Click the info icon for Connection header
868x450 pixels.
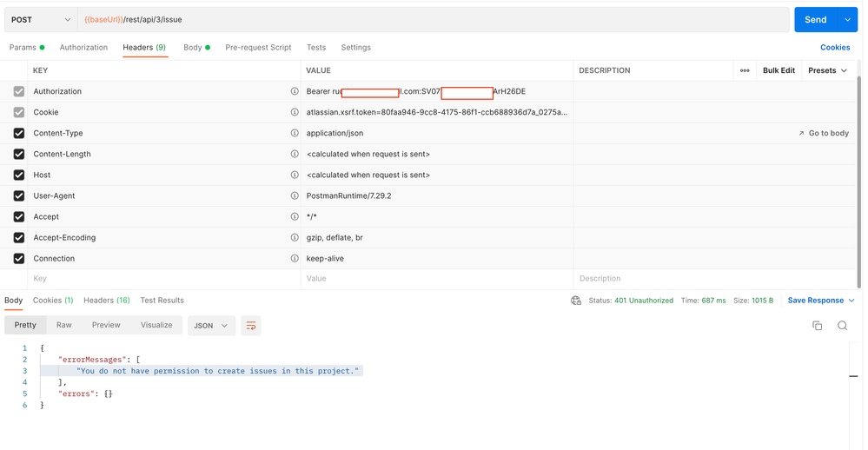295,259
